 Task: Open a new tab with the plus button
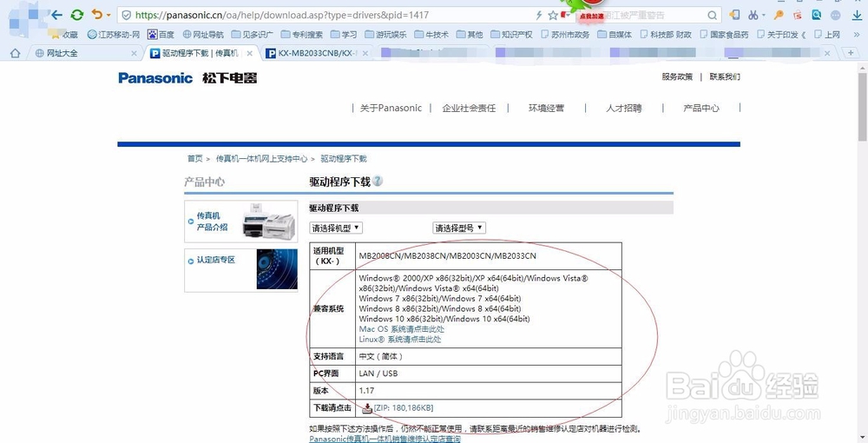pyautogui.click(x=851, y=53)
